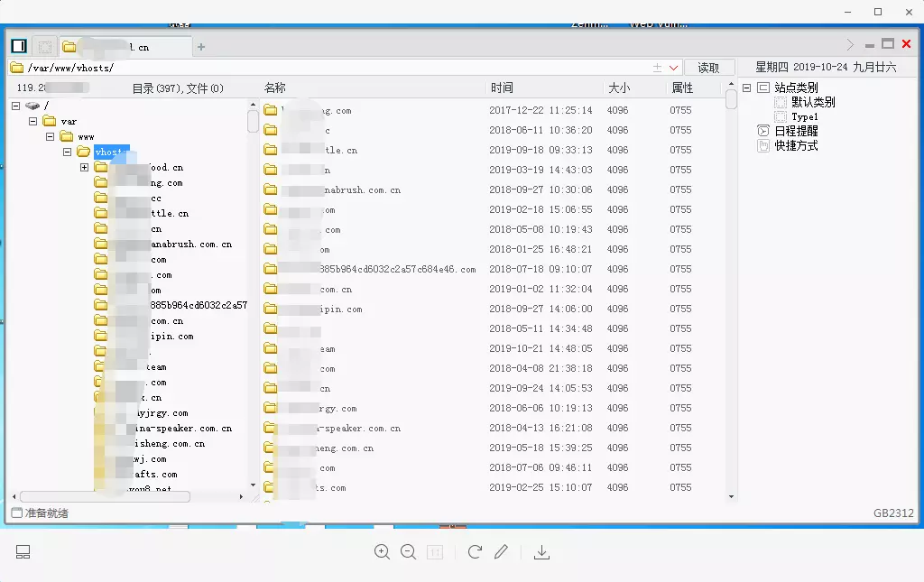Image resolution: width=924 pixels, height=582 pixels.
Task: Zoom in with magnifier plus icon
Action: click(383, 552)
